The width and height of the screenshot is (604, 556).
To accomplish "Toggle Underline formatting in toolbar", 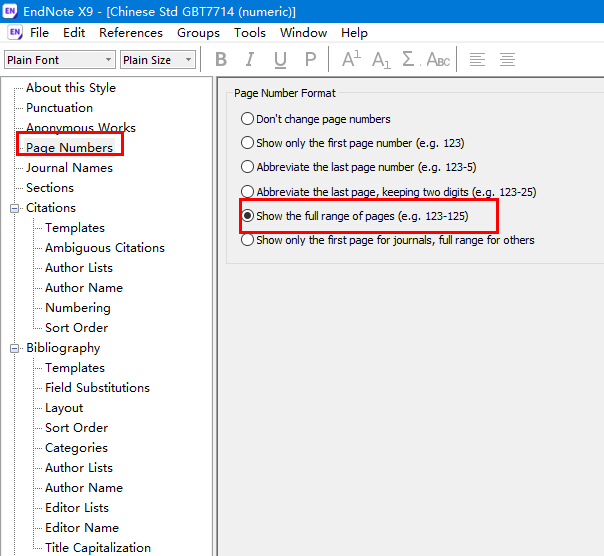I will click(280, 60).
